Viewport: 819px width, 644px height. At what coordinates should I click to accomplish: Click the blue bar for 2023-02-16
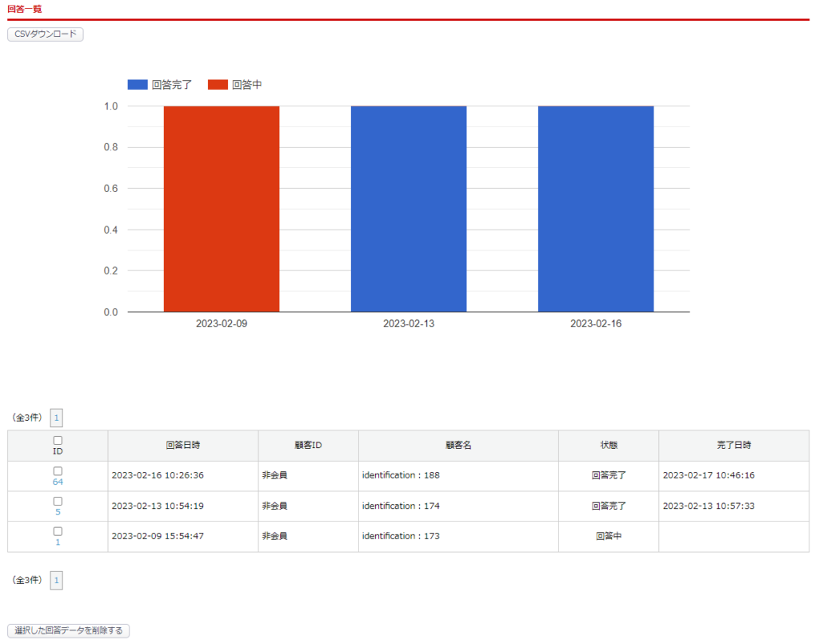[595, 208]
